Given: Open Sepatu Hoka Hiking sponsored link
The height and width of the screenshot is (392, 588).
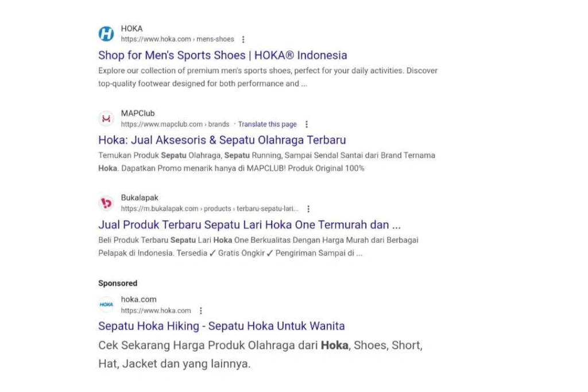Looking at the screenshot, I should coord(221,326).
